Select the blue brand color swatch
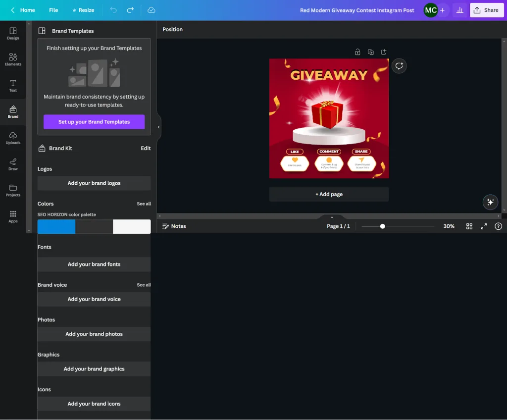Viewport: 507px width, 420px height. (x=56, y=227)
